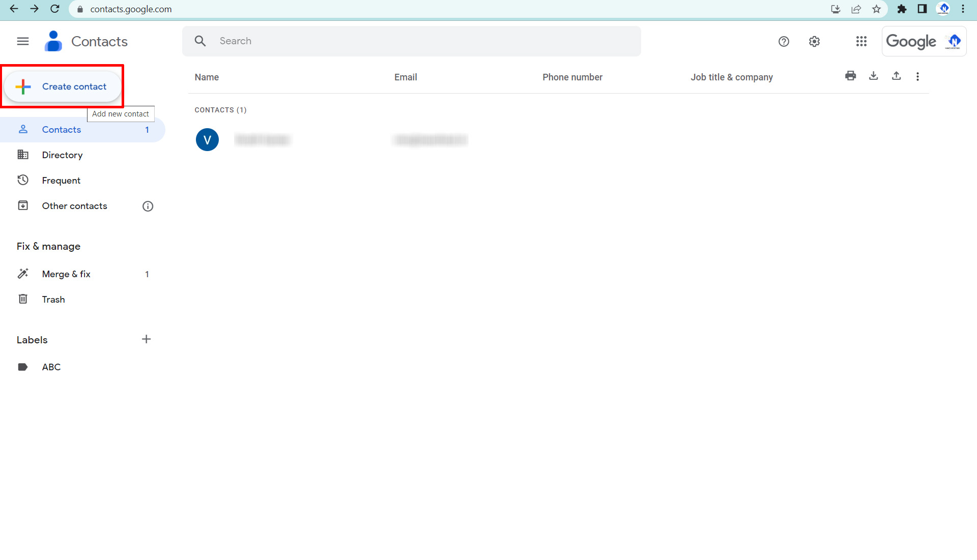
Task: Go forward in browser history
Action: [x=34, y=9]
